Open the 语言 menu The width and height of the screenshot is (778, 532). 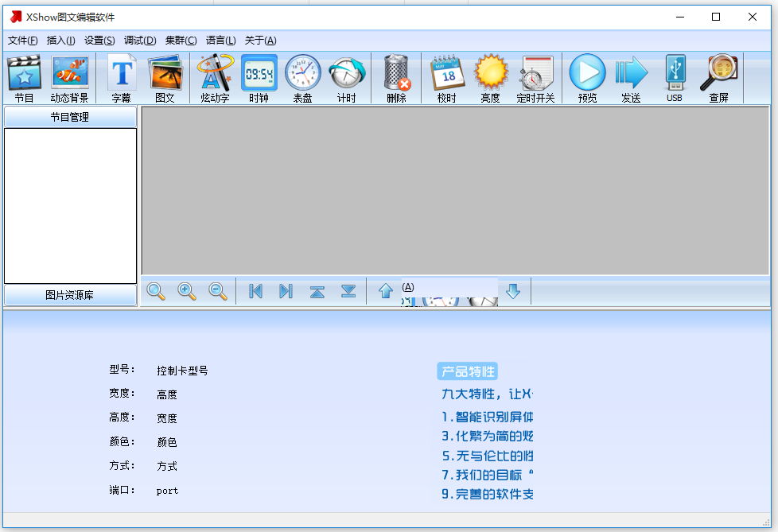point(220,40)
